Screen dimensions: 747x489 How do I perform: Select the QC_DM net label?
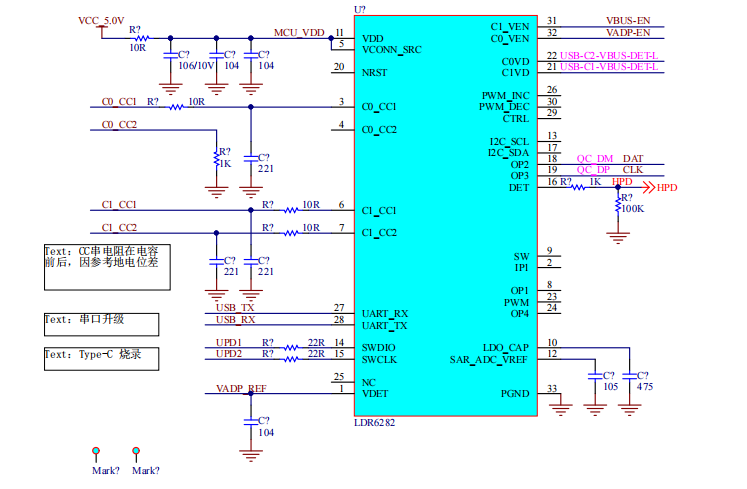point(595,158)
